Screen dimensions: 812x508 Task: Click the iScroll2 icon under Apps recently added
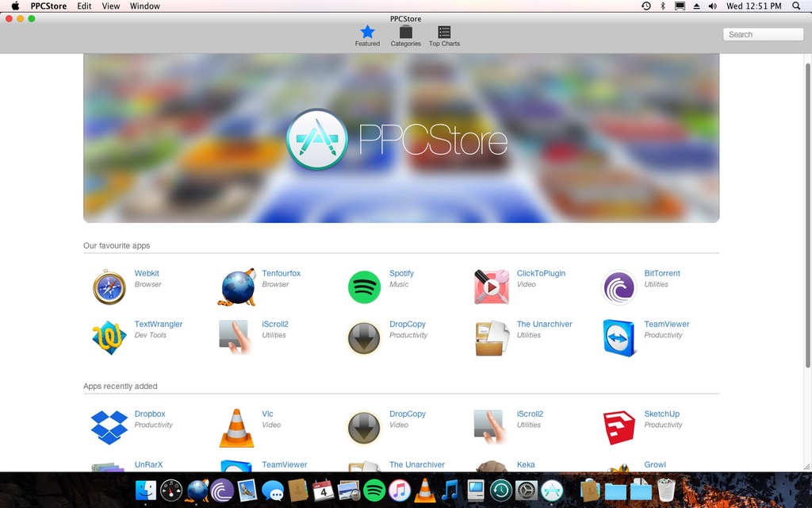coord(489,427)
